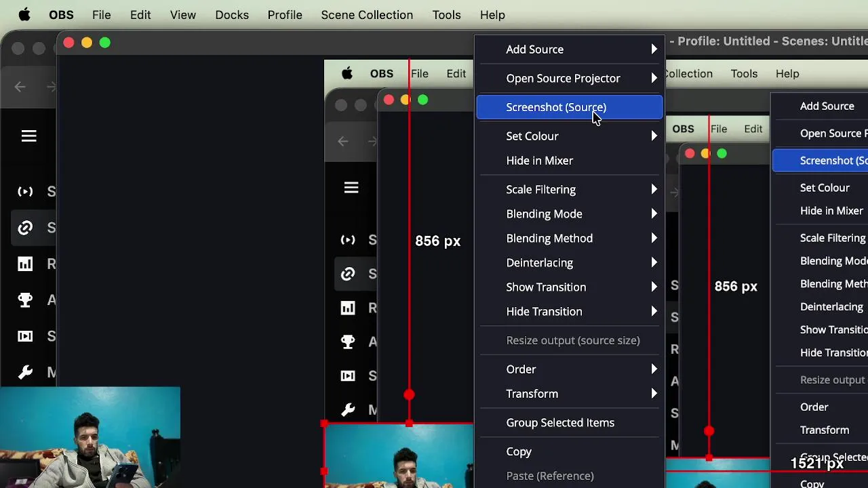The image size is (868, 488).
Task: Click the hamburger menu icon in the background window
Action: click(28, 136)
